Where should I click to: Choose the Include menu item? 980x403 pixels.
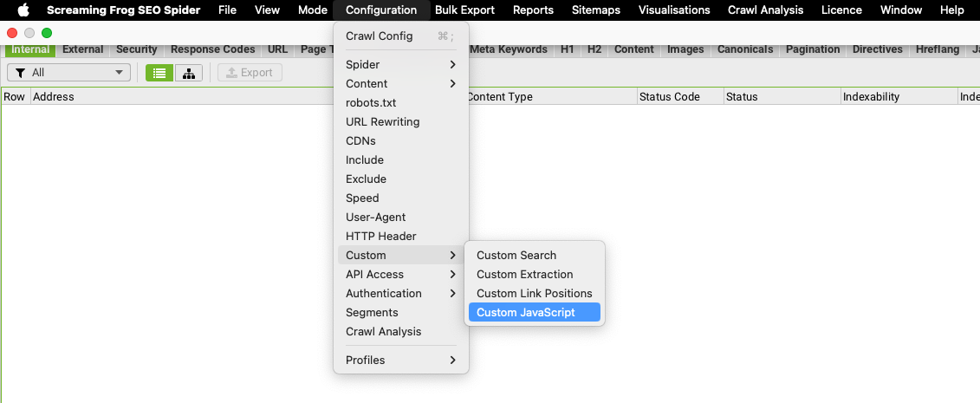pyautogui.click(x=400, y=160)
